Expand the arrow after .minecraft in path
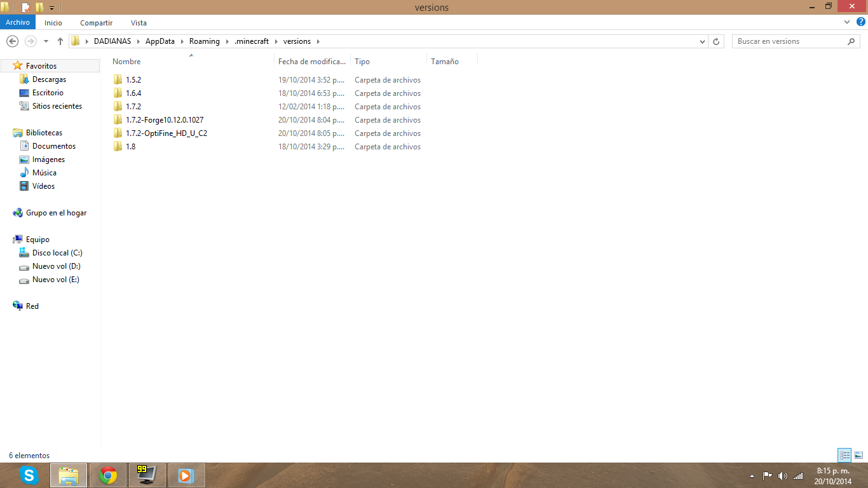 [x=276, y=41]
